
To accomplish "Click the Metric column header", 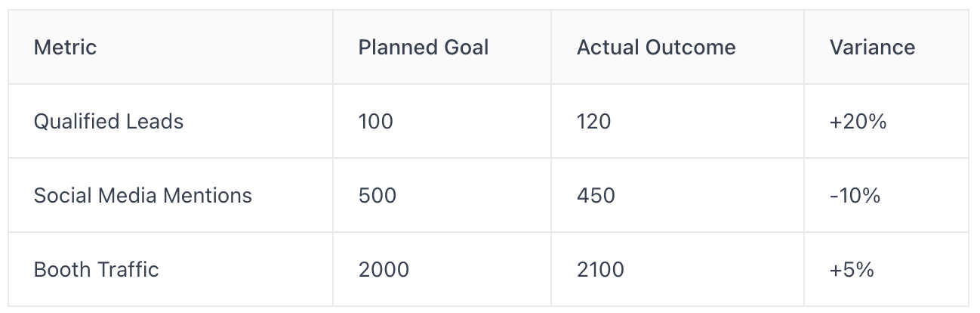I will click(x=66, y=47).
